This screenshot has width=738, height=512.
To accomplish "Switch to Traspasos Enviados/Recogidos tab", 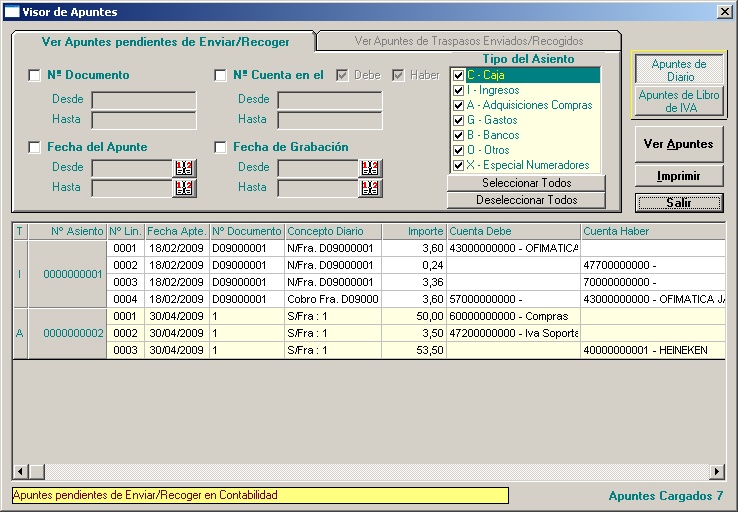I will click(469, 41).
